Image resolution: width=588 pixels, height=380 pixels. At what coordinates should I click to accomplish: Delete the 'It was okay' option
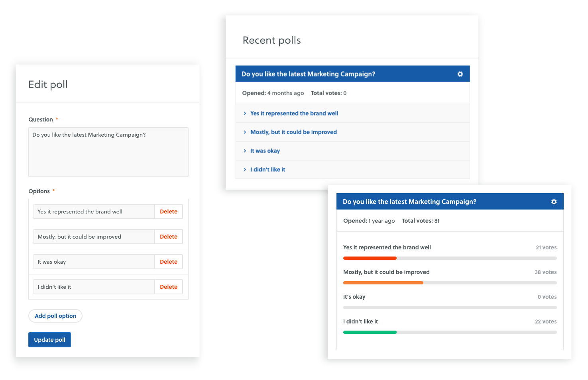169,262
